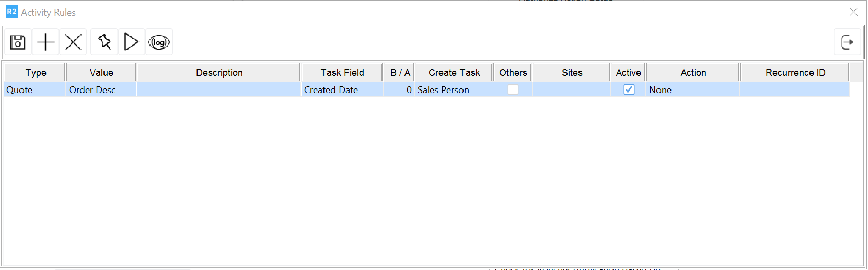Image resolution: width=868 pixels, height=270 pixels.
Task: Click the Save icon in toolbar
Action: pyautogui.click(x=18, y=42)
